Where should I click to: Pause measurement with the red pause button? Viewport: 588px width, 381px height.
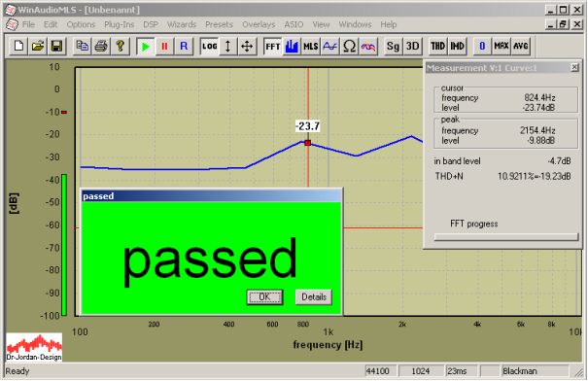pyautogui.click(x=164, y=46)
